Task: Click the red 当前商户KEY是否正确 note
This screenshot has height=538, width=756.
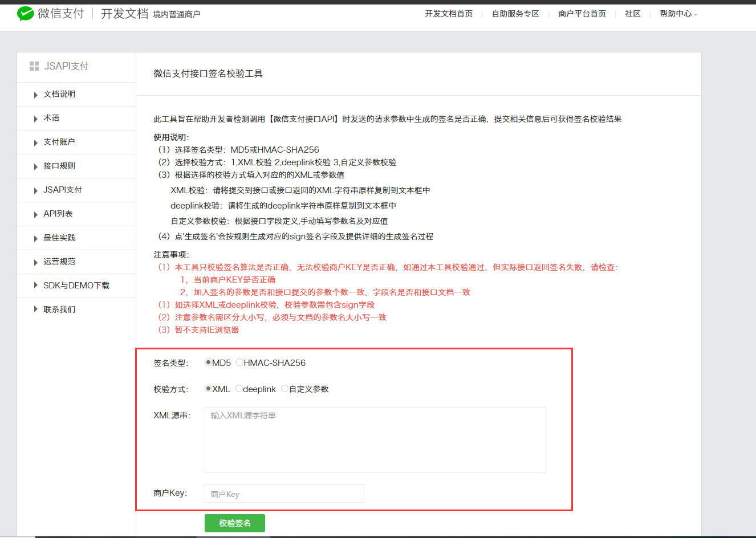Action: pyautogui.click(x=227, y=280)
